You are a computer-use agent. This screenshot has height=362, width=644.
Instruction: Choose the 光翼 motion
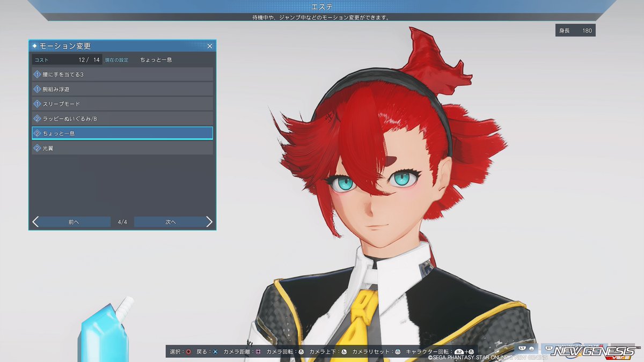coord(122,148)
